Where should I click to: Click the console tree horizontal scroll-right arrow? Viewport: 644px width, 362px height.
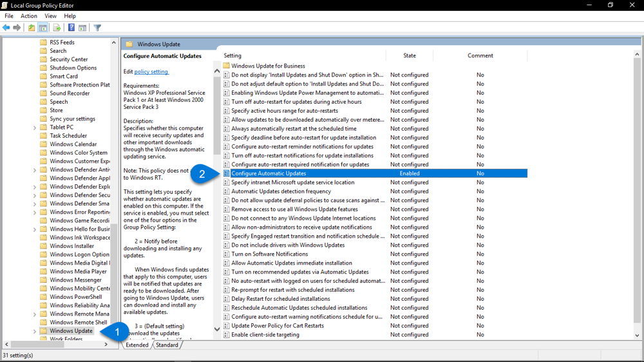click(106, 345)
